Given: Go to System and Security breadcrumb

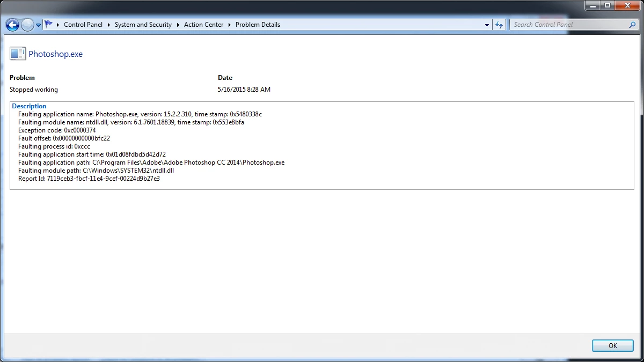Looking at the screenshot, I should [x=143, y=25].
